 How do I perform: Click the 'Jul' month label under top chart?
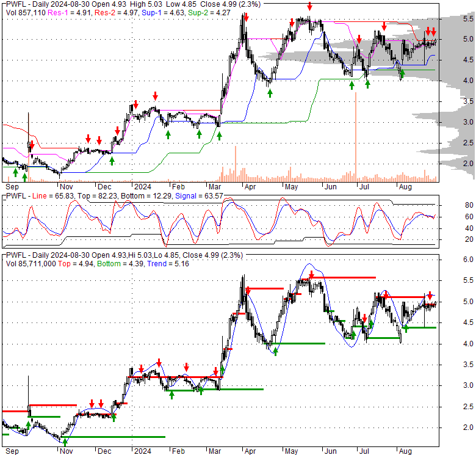[x=364, y=187]
